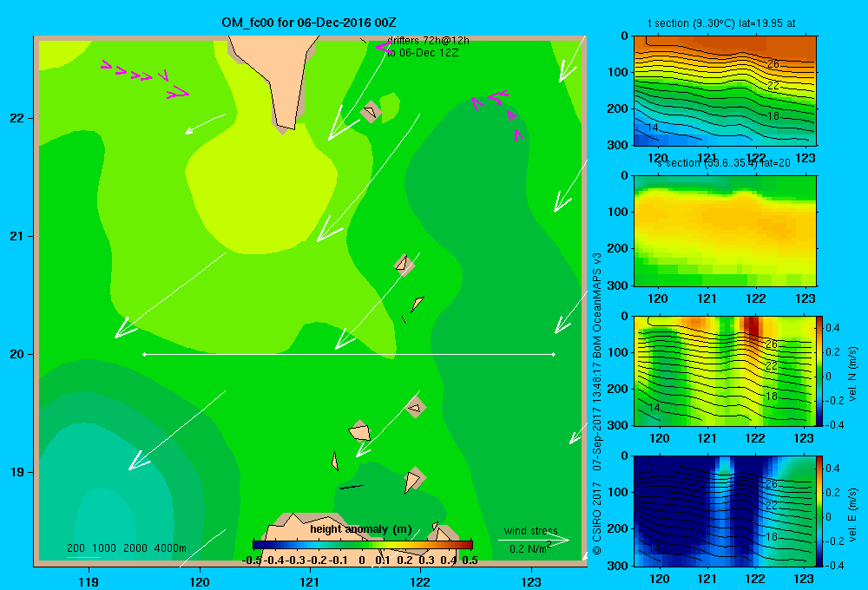Click the "-0.4" tick on vel. E color bar
Screen dimensions: 868x590
[x=834, y=565]
